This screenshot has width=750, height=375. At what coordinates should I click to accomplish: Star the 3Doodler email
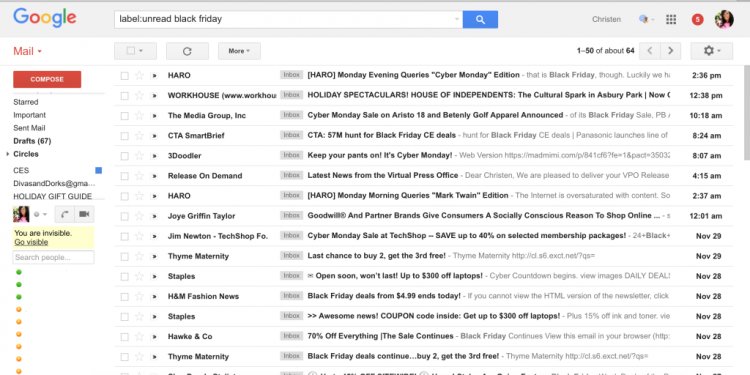click(x=139, y=156)
